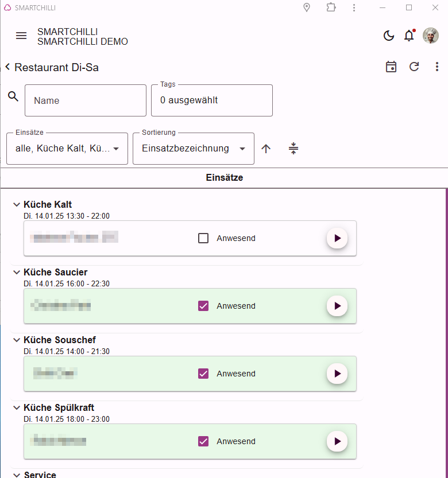Open the page options three-dot menu
The height and width of the screenshot is (478, 448).
[x=437, y=67]
